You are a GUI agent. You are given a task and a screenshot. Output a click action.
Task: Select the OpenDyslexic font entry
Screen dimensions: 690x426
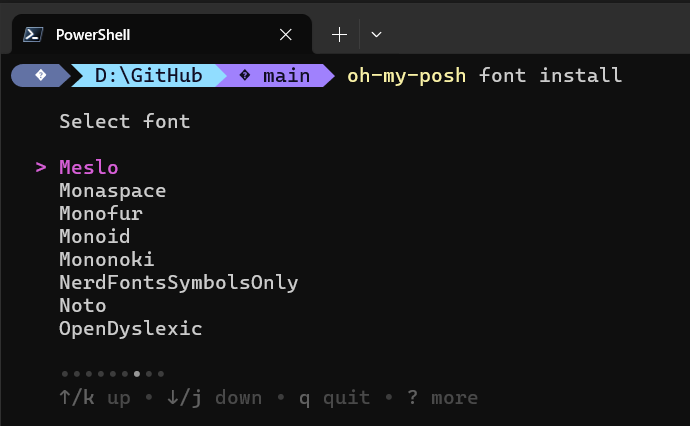pos(131,329)
